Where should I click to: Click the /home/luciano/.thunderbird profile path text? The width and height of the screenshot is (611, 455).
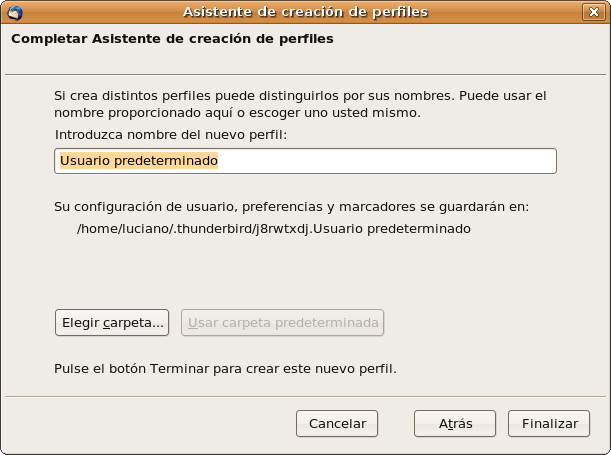[273, 228]
